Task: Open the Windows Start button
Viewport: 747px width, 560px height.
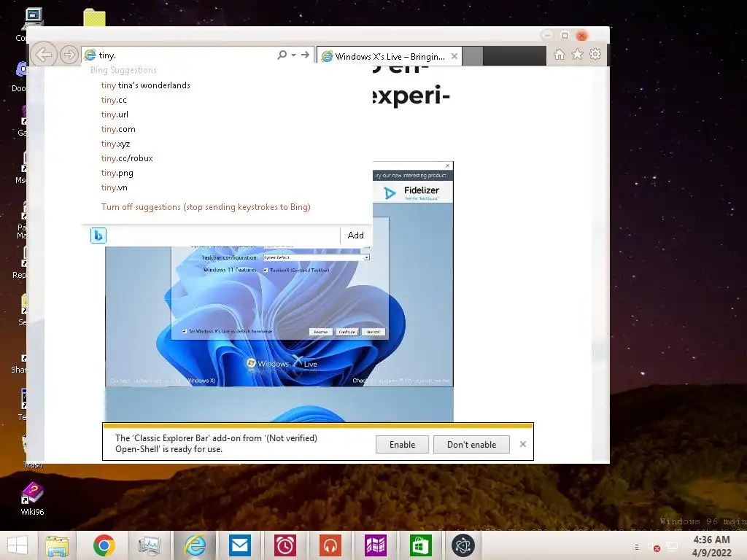Action: point(18,545)
